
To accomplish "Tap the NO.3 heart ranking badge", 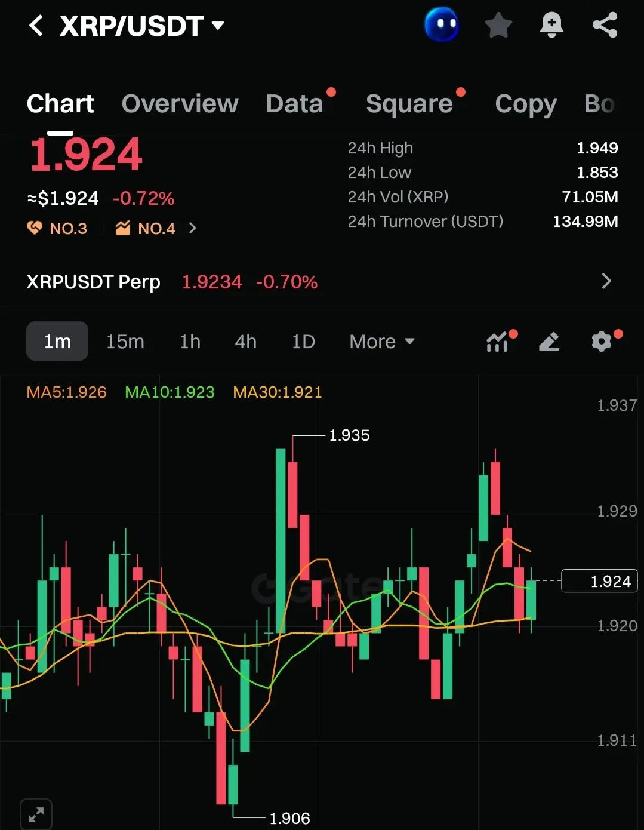I will click(x=57, y=228).
